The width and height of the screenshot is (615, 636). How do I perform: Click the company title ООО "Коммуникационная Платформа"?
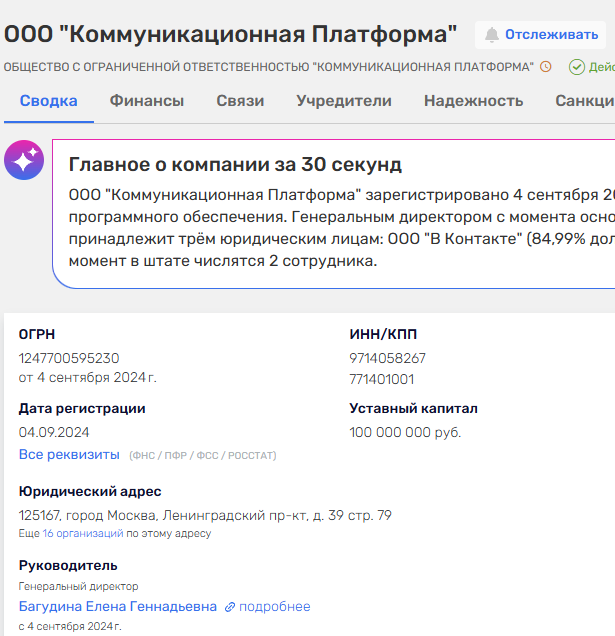click(x=230, y=34)
